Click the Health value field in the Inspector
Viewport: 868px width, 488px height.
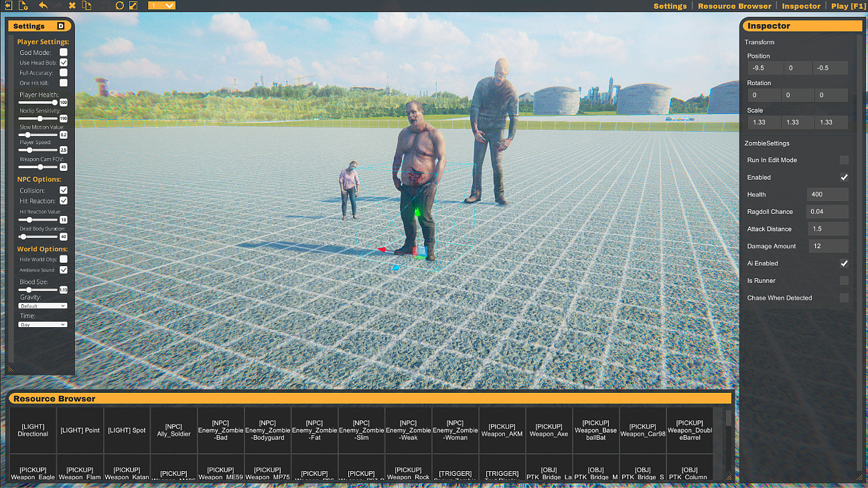click(828, 194)
